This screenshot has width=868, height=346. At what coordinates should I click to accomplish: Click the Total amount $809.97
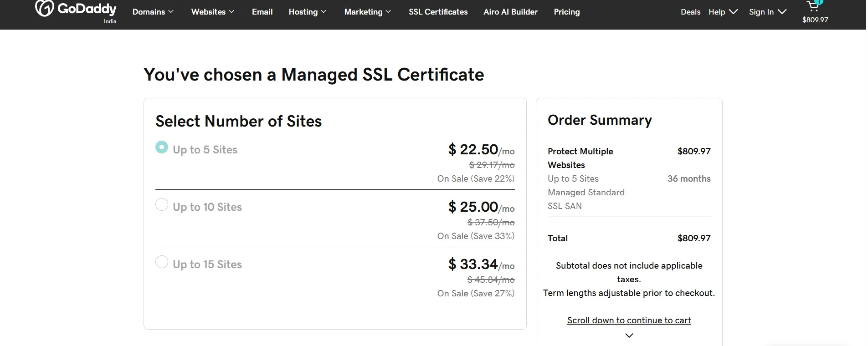[694, 238]
